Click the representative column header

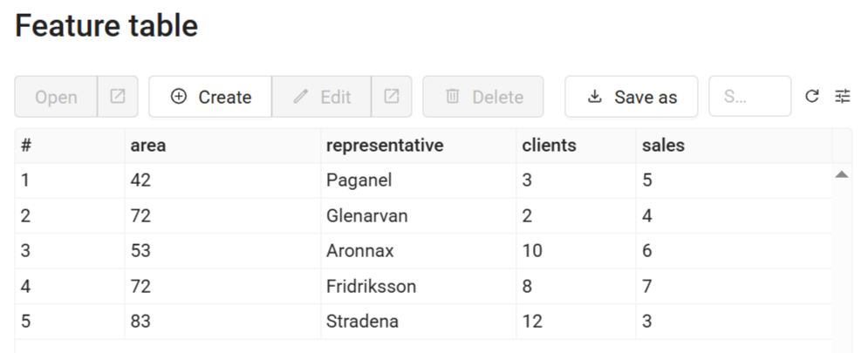coord(384,146)
